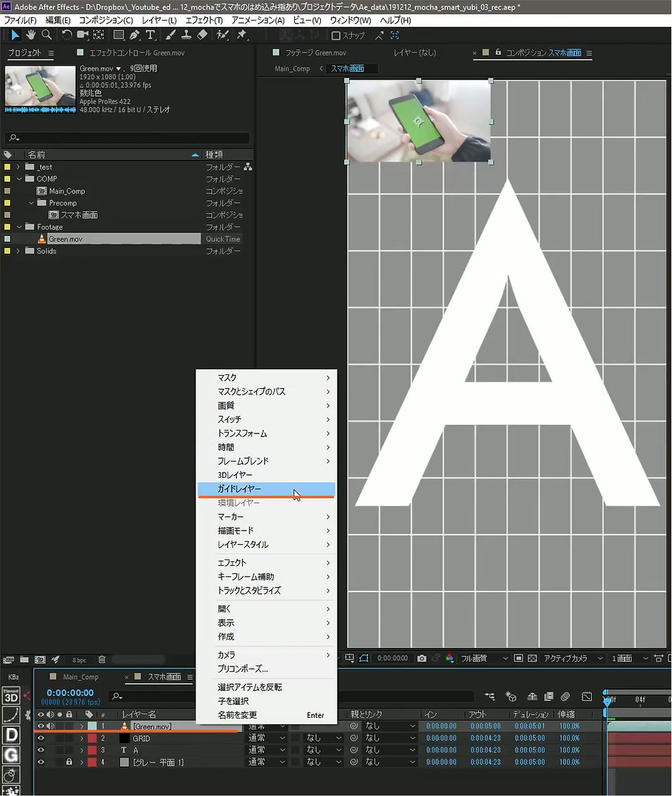
Task: Open the 1画面 view layout dropdown
Action: [629, 658]
